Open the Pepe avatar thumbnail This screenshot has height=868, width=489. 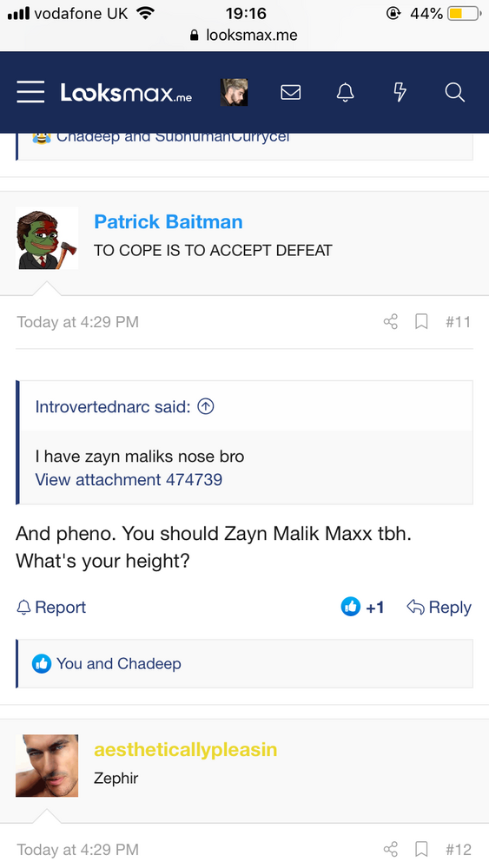pyautogui.click(x=47, y=238)
